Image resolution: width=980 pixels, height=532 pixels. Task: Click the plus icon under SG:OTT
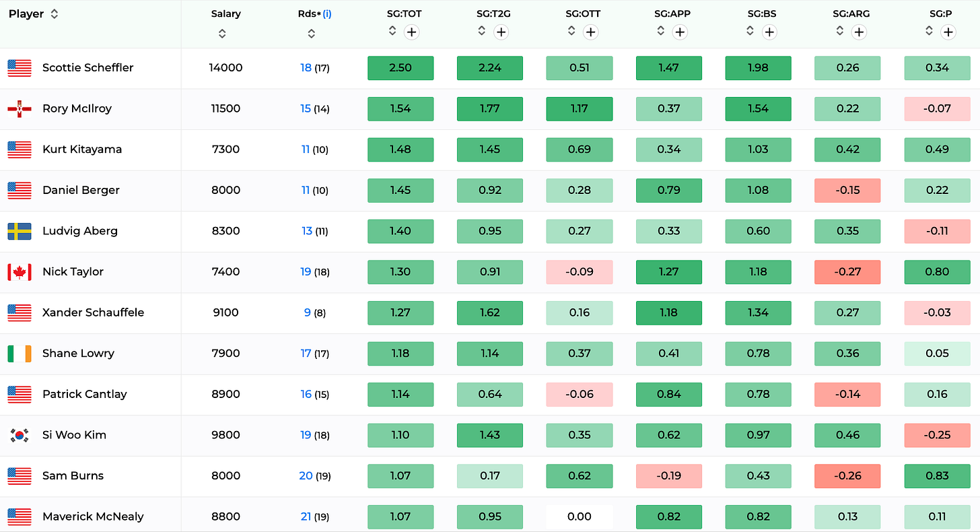590,32
